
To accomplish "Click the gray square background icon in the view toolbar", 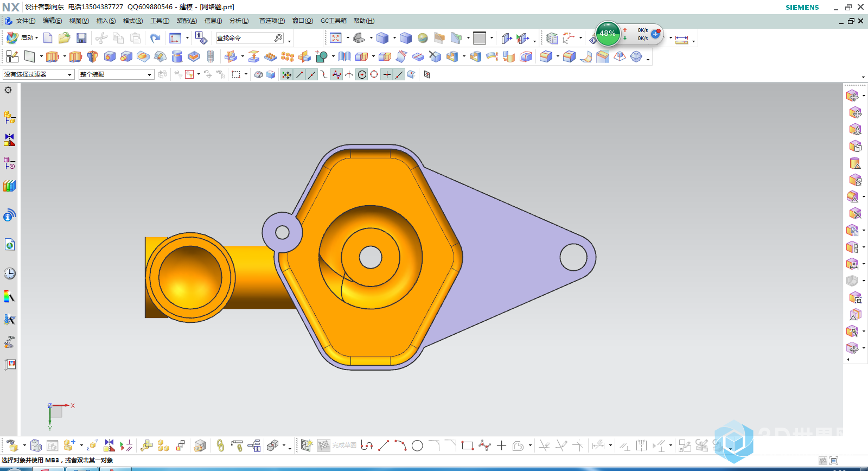I will pos(480,38).
